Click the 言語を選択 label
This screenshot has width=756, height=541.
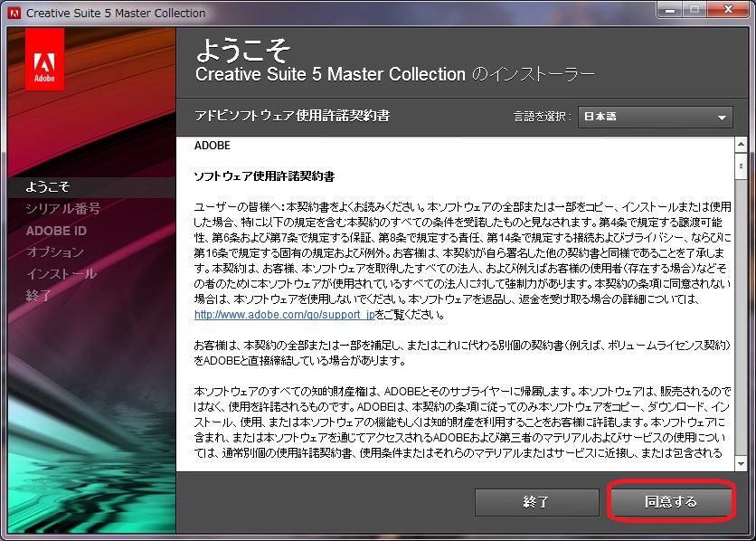[542, 117]
